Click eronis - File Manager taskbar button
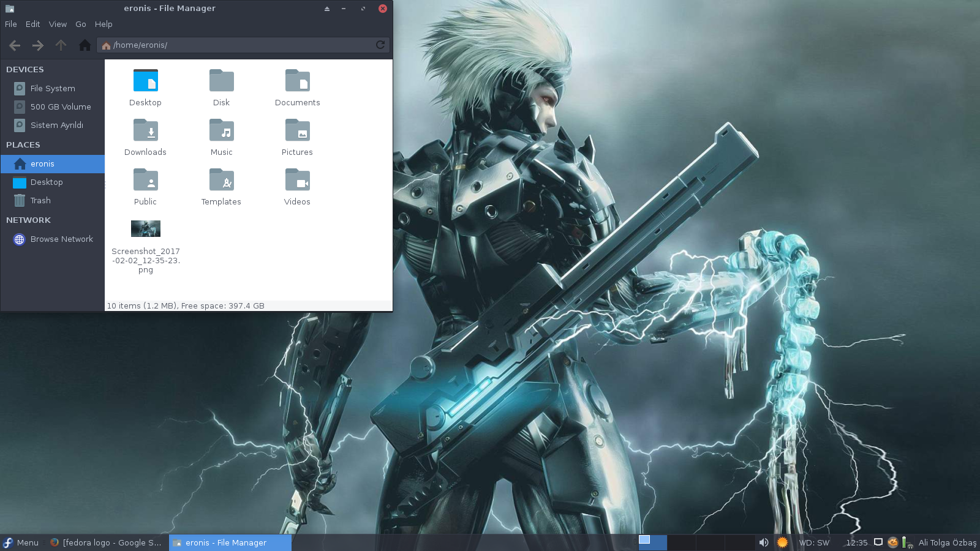Viewport: 980px width, 551px height. [x=230, y=542]
